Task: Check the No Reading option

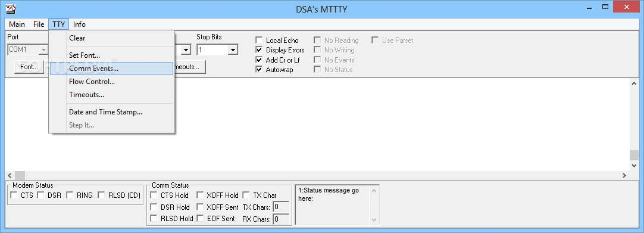Action: click(317, 41)
